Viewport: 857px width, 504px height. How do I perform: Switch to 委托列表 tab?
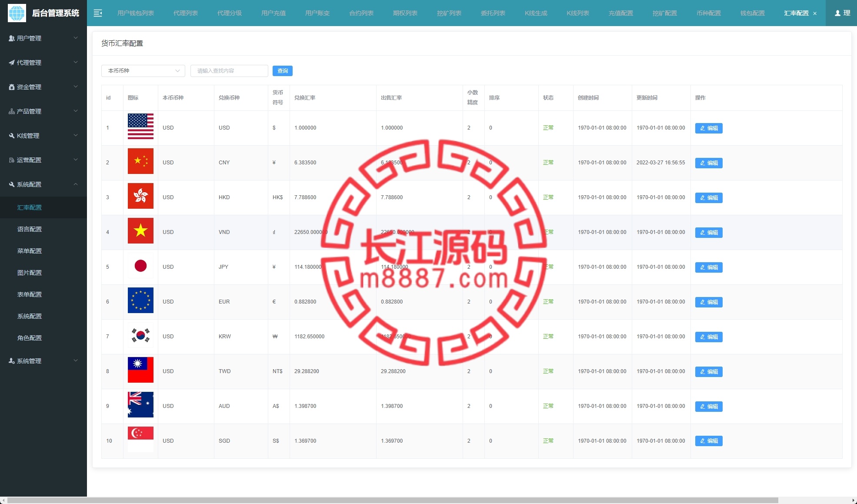(493, 13)
